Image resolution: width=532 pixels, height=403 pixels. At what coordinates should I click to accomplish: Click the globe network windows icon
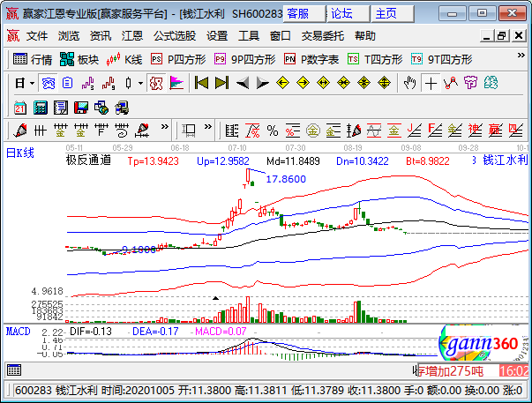click(101, 108)
